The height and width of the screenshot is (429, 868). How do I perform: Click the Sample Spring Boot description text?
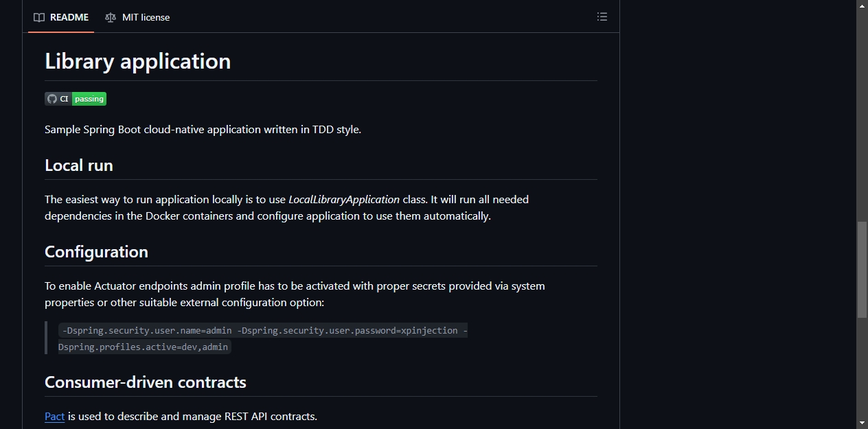click(203, 130)
